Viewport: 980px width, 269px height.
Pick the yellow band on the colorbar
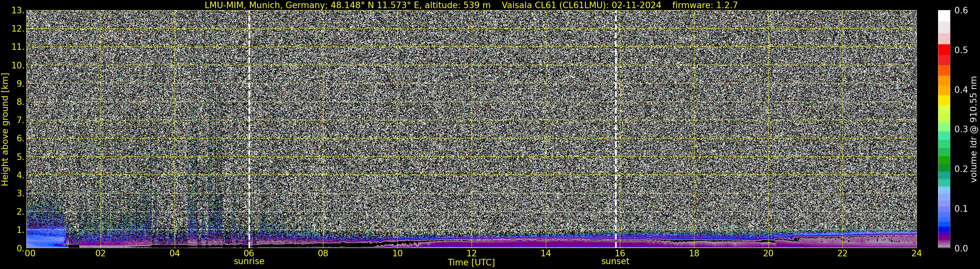pos(944,100)
